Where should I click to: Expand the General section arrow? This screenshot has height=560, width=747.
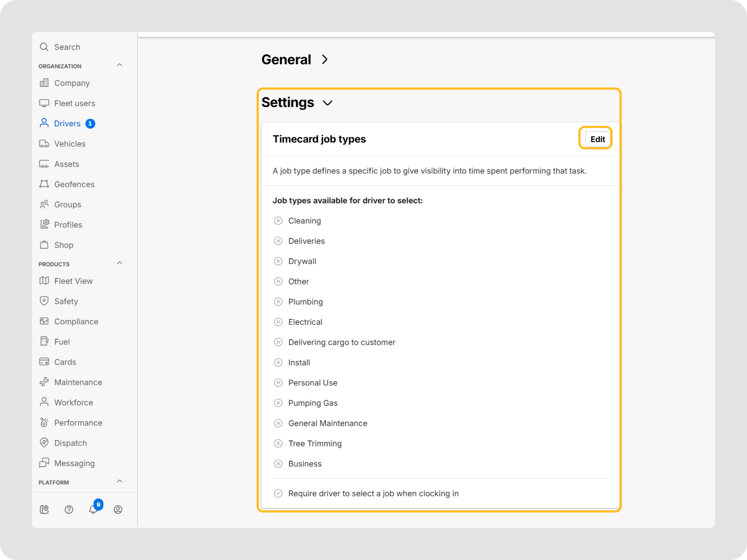tap(324, 60)
